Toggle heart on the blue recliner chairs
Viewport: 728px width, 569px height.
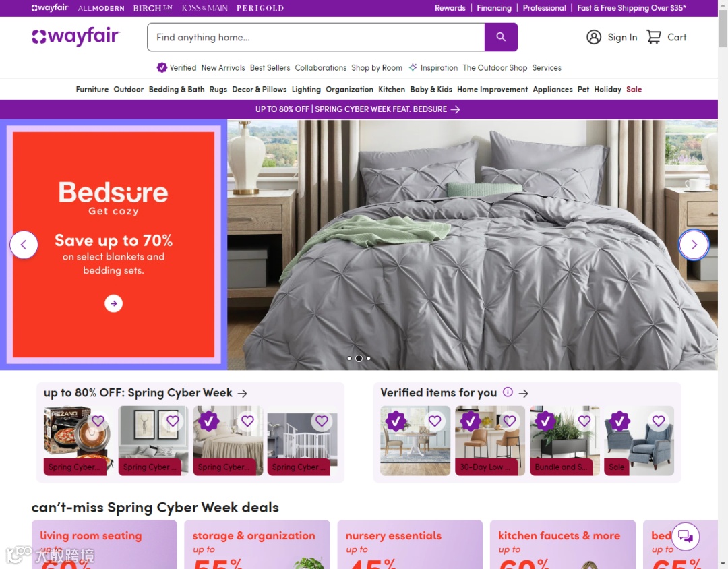click(x=659, y=421)
